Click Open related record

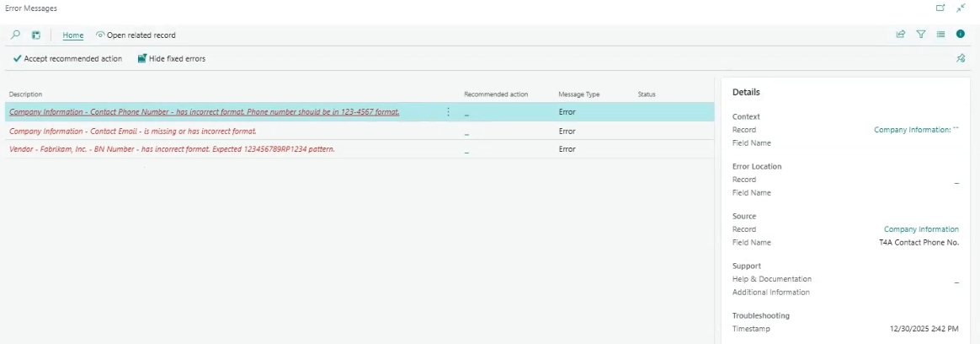(x=136, y=35)
